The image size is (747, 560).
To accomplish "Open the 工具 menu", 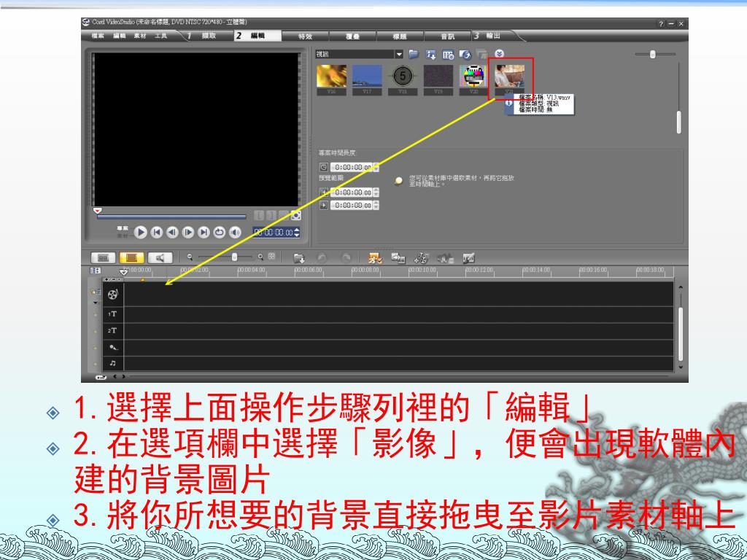I will (x=161, y=36).
